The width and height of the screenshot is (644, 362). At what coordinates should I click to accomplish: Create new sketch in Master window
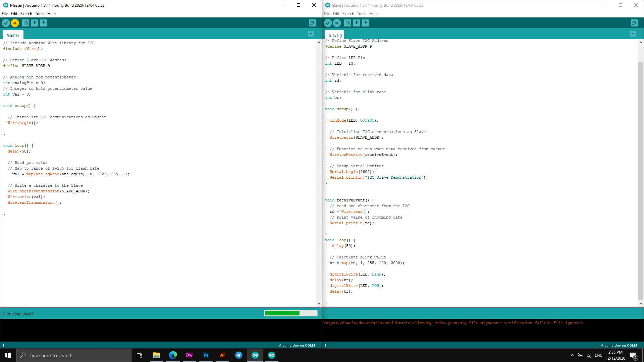tap(25, 23)
